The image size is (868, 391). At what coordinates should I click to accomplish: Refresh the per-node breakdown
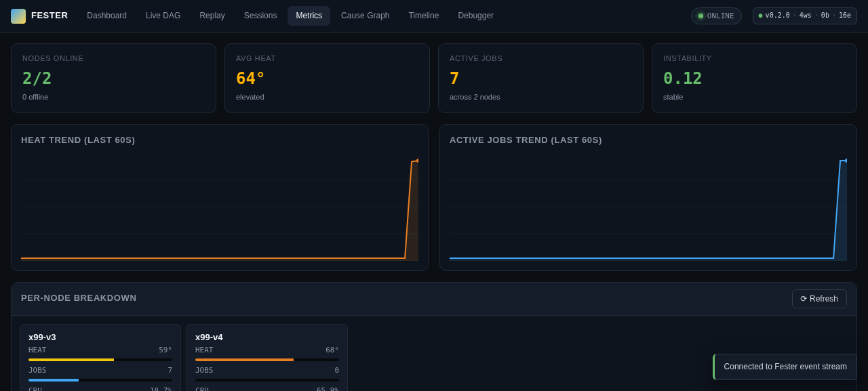pos(819,299)
